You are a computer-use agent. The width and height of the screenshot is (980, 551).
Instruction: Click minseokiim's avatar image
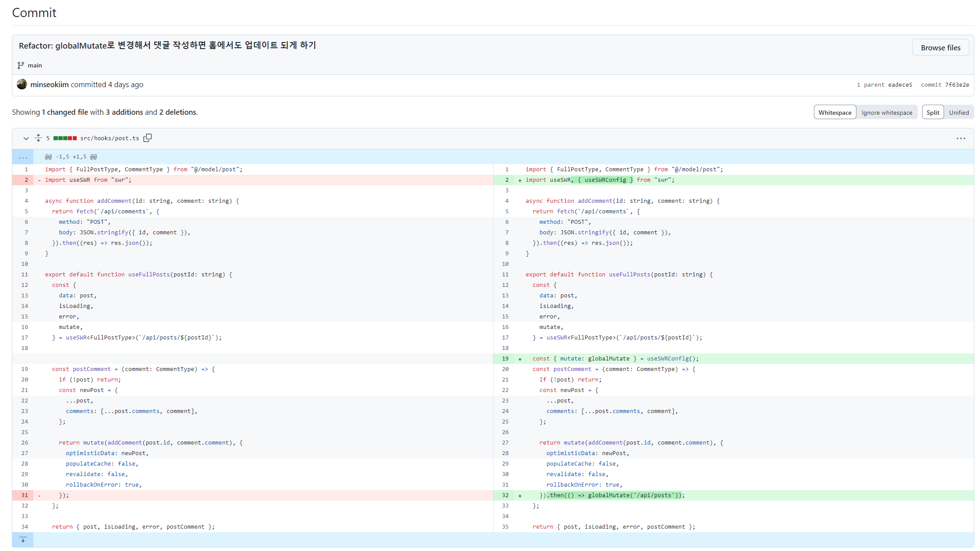(x=22, y=84)
